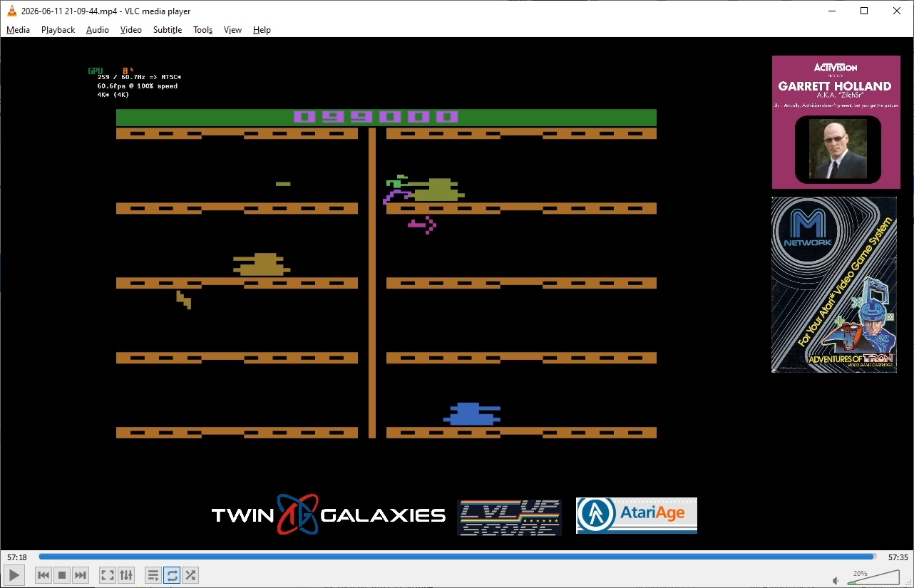This screenshot has width=914, height=588.
Task: Show extended settings dialog
Action: [x=126, y=575]
